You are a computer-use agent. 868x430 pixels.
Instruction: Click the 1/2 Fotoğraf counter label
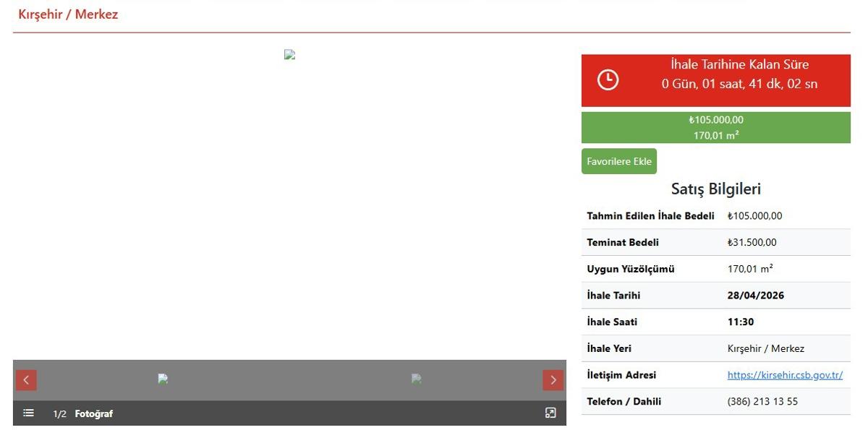pyautogui.click(x=82, y=414)
